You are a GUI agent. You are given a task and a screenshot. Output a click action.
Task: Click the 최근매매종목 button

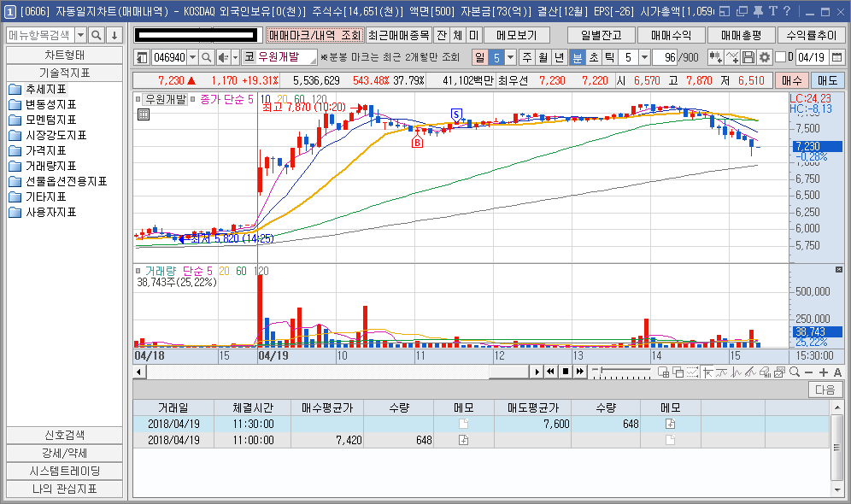(398, 35)
